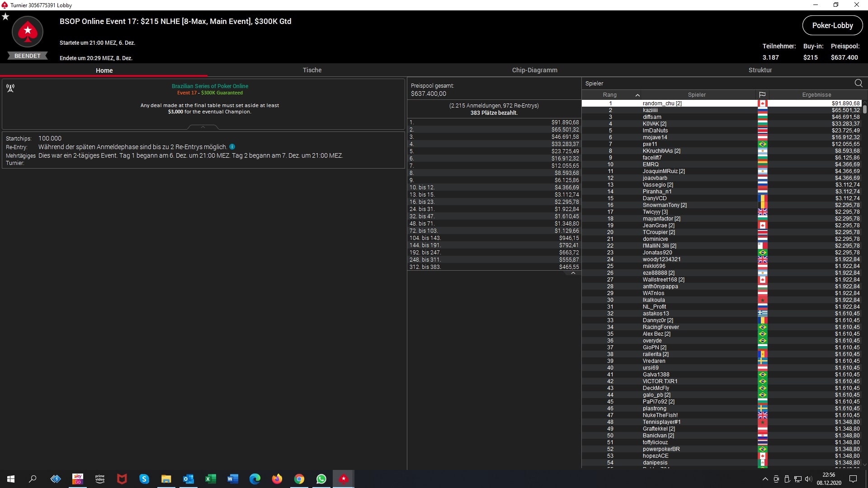The width and height of the screenshot is (868, 488).
Task: Open the player search magnifier icon
Action: click(859, 83)
